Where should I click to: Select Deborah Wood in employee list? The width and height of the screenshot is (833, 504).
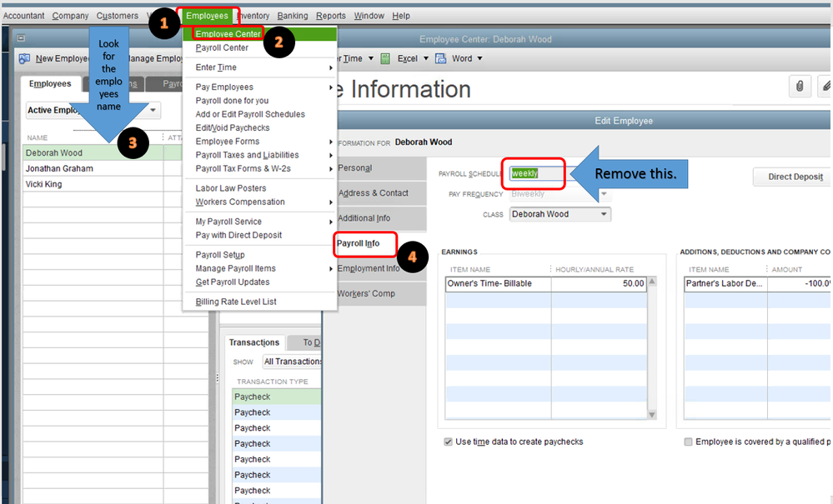[x=93, y=152]
